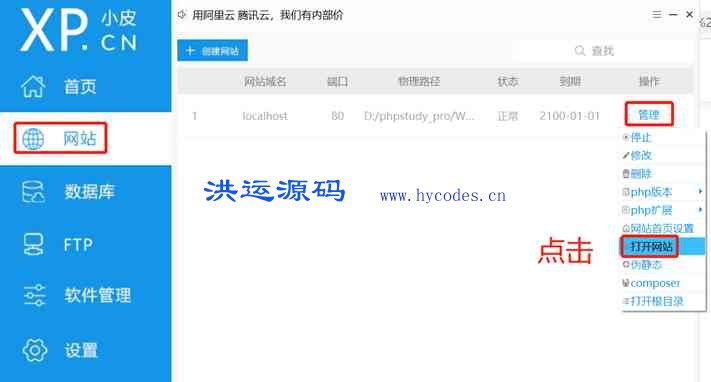The height and width of the screenshot is (382, 711).
Task: Click the 端口 column header
Action: click(338, 81)
